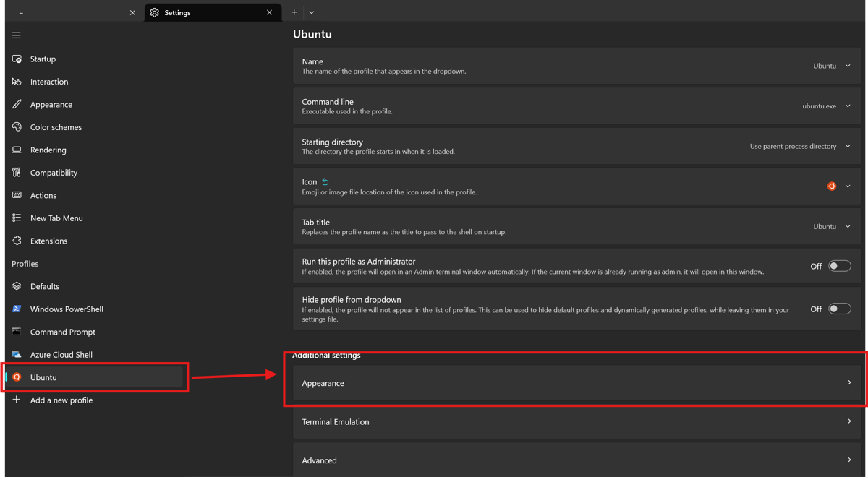Open the Actions settings page
The height and width of the screenshot is (477, 868).
pyautogui.click(x=95, y=195)
